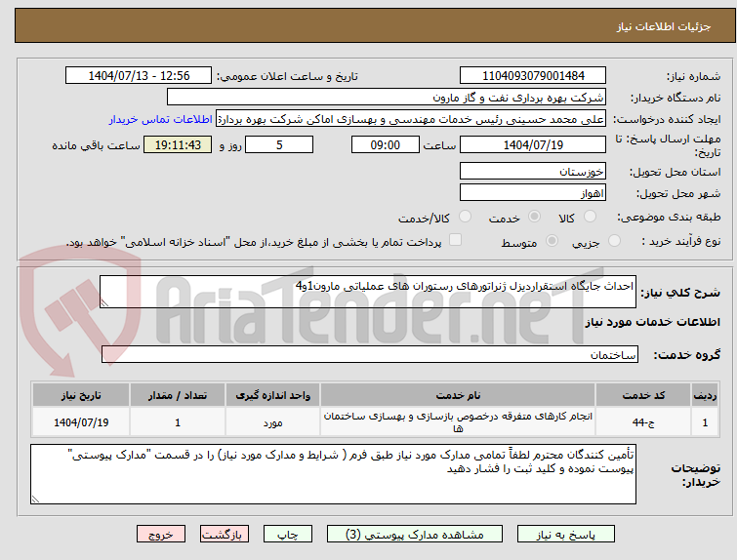Click the ردیف column header
The width and height of the screenshot is (737, 560).
(x=705, y=395)
